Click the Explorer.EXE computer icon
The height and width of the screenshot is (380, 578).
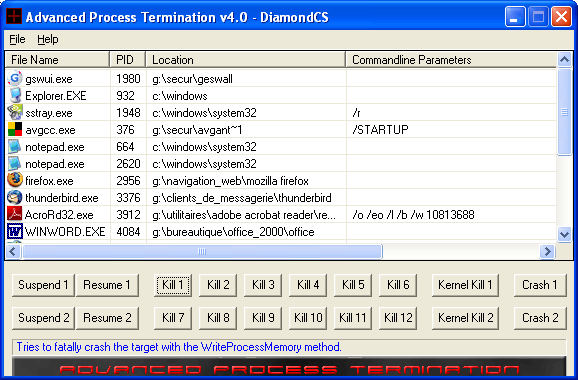tap(15, 95)
